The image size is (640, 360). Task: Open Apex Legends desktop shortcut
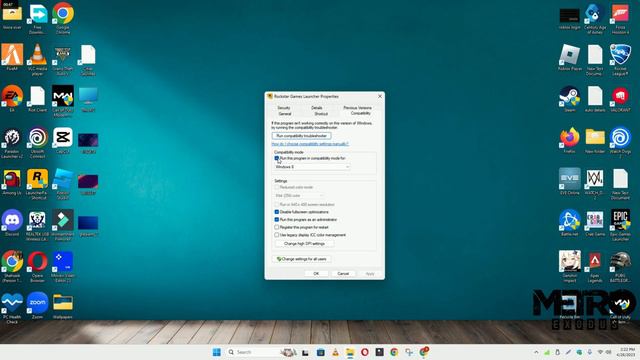(x=595, y=267)
